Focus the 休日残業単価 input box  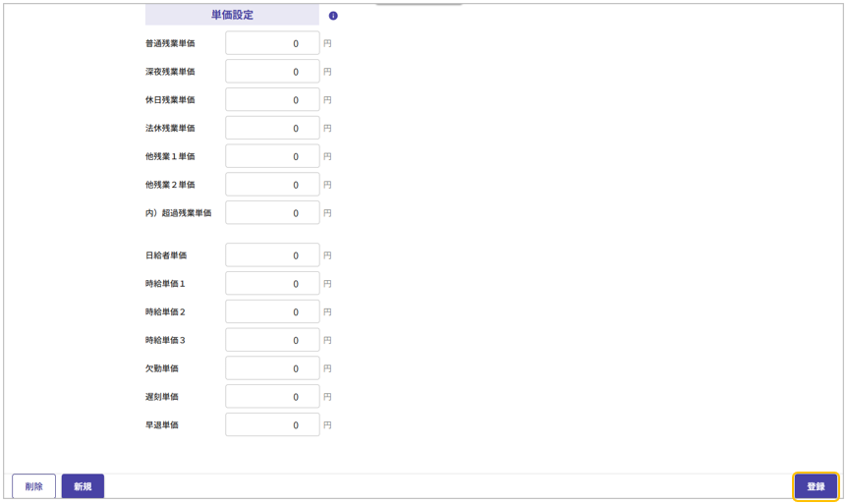pos(272,100)
